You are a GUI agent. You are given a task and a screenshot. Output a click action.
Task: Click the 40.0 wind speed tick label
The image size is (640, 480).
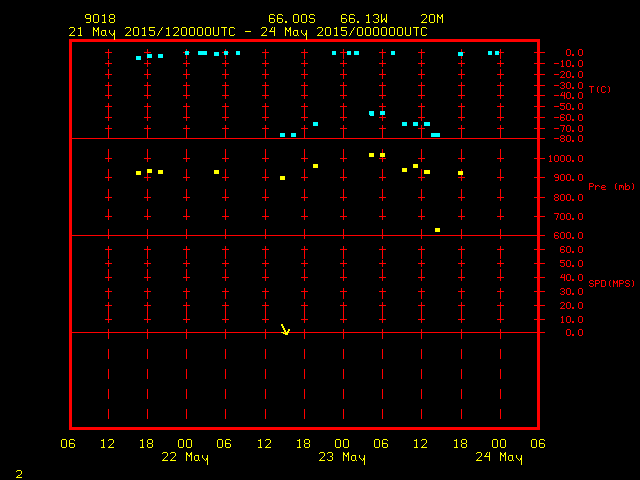[571, 278]
